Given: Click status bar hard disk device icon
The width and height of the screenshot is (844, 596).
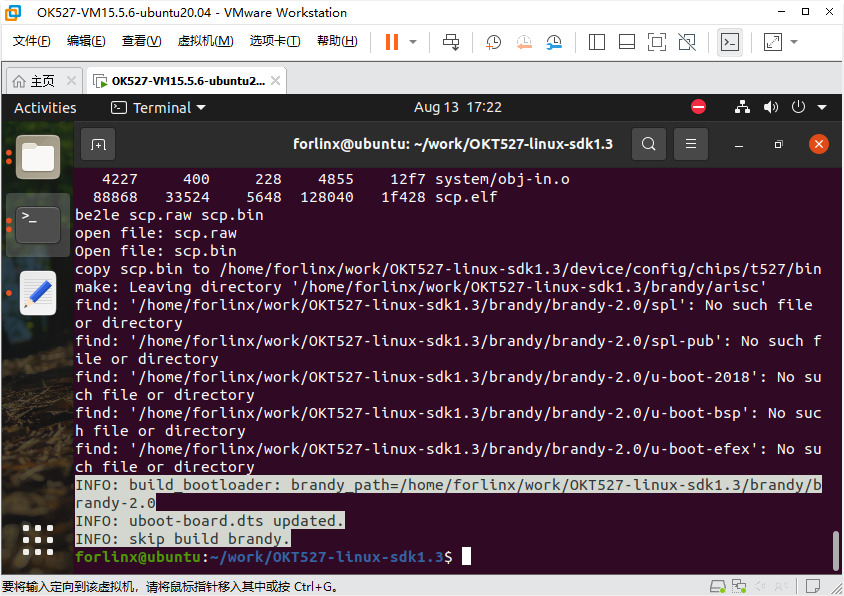Looking at the screenshot, I should (x=718, y=586).
